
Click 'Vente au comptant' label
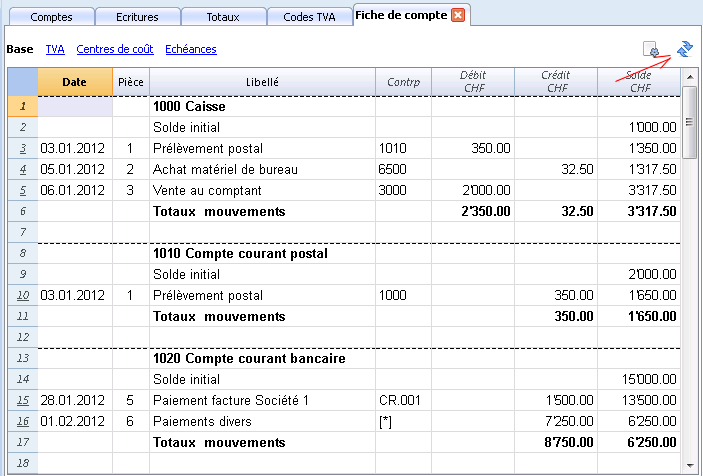pos(207,190)
